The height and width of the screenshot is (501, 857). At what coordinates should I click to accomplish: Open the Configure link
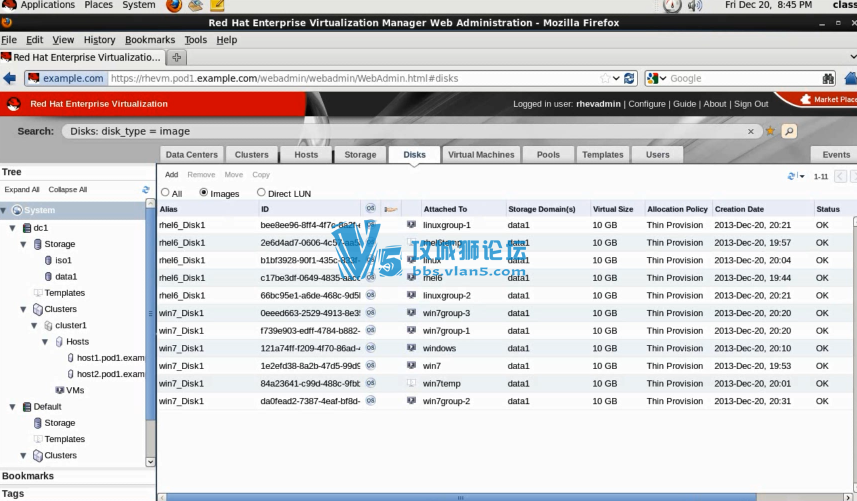point(647,104)
